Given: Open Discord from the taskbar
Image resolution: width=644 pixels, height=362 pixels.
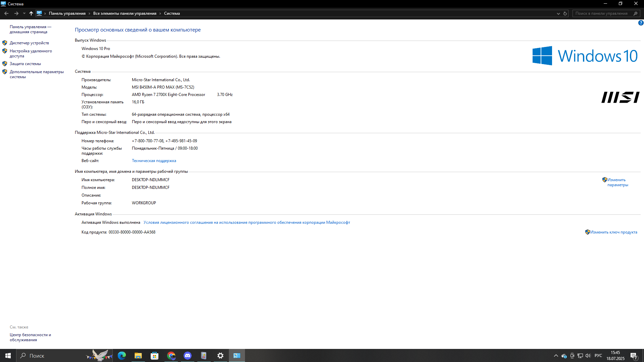Looking at the screenshot, I should click(188, 356).
